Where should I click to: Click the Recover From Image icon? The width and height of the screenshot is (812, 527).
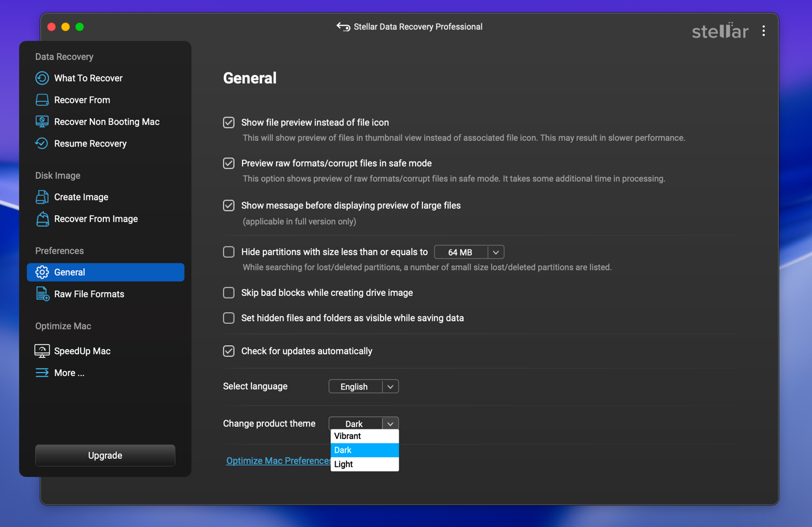pos(42,219)
